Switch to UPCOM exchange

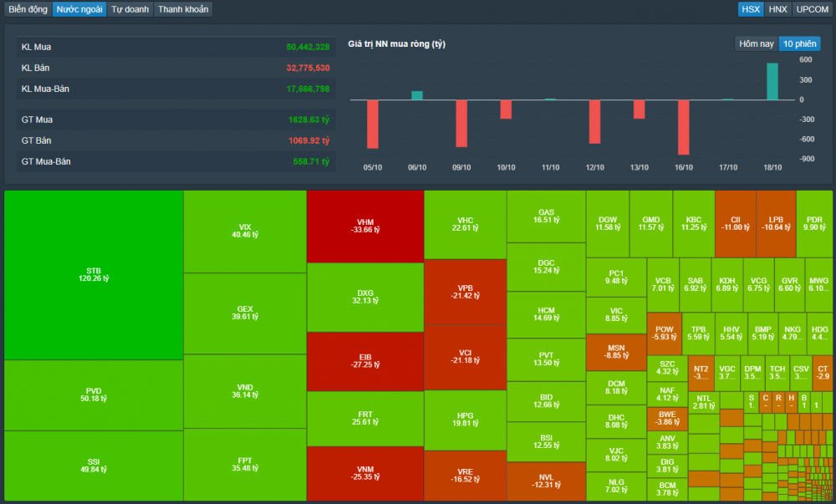(x=812, y=9)
